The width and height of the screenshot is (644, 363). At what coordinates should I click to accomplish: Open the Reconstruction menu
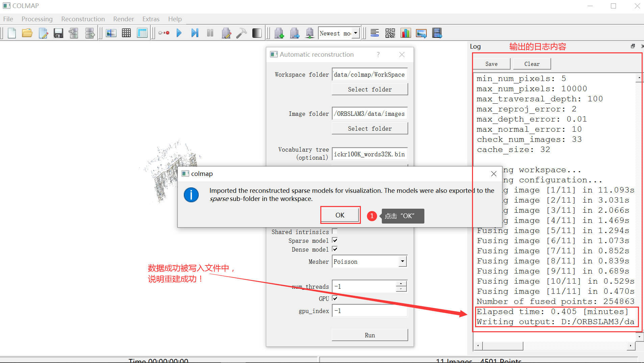pyautogui.click(x=83, y=19)
